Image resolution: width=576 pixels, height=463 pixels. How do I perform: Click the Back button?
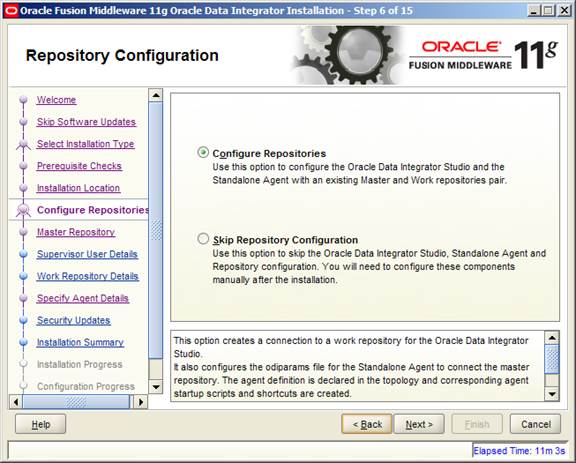(x=367, y=424)
